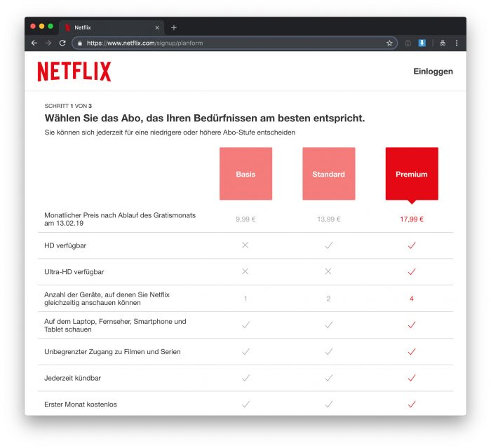The image size is (491, 448).
Task: Click the browser back arrow
Action: [x=34, y=43]
